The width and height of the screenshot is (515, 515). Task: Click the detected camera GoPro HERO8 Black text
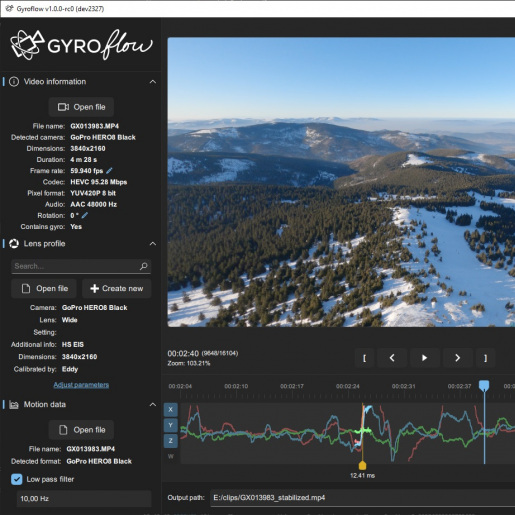click(103, 137)
